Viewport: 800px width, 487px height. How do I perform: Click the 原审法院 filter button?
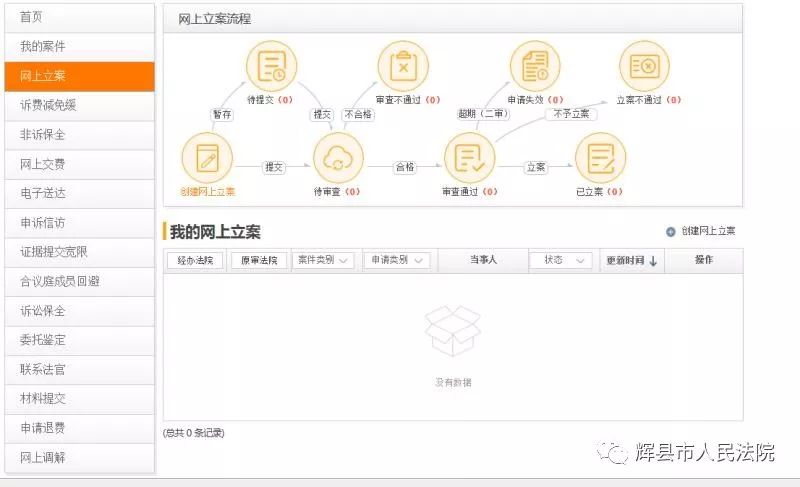pyautogui.click(x=259, y=260)
